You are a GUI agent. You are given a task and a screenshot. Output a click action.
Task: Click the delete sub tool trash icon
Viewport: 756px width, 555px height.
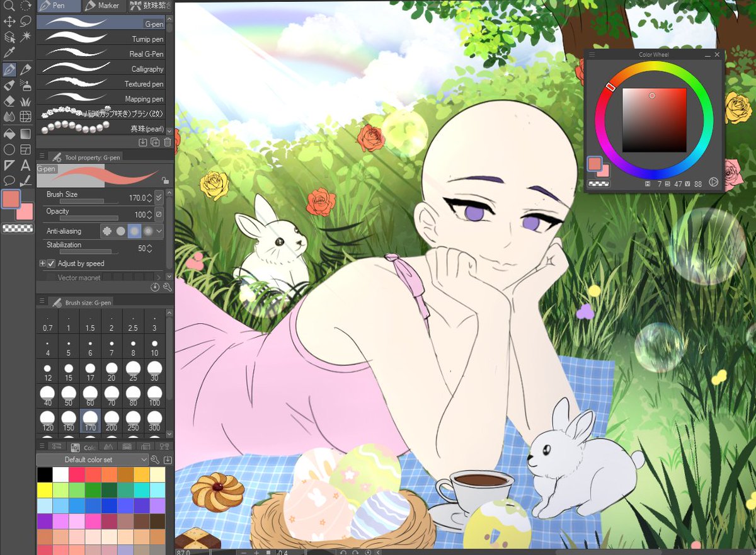tap(167, 142)
